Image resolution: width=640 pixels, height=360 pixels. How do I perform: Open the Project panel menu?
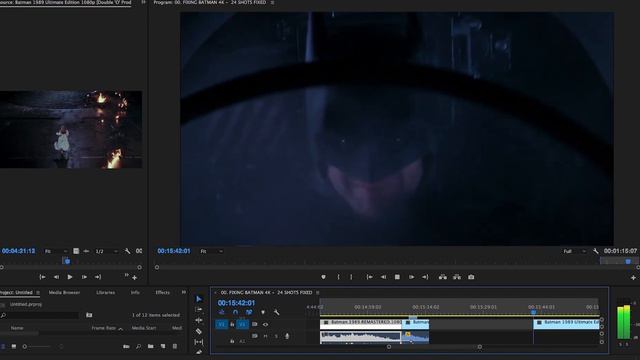(x=38, y=293)
